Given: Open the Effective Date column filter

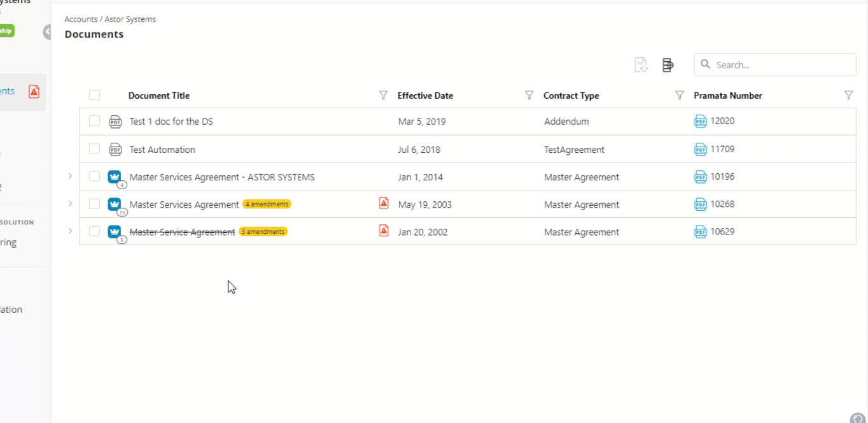Looking at the screenshot, I should (529, 95).
